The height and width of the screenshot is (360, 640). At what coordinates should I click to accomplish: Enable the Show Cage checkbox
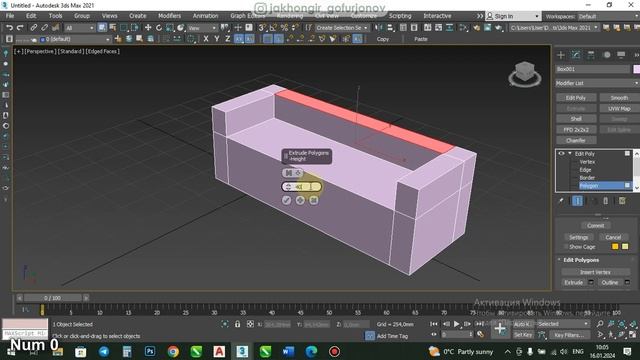[566, 247]
